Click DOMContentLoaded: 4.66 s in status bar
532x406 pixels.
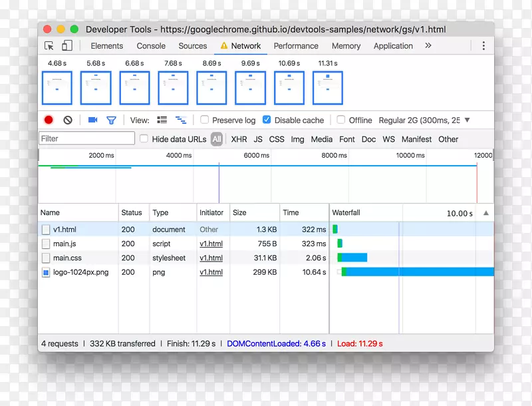point(276,343)
